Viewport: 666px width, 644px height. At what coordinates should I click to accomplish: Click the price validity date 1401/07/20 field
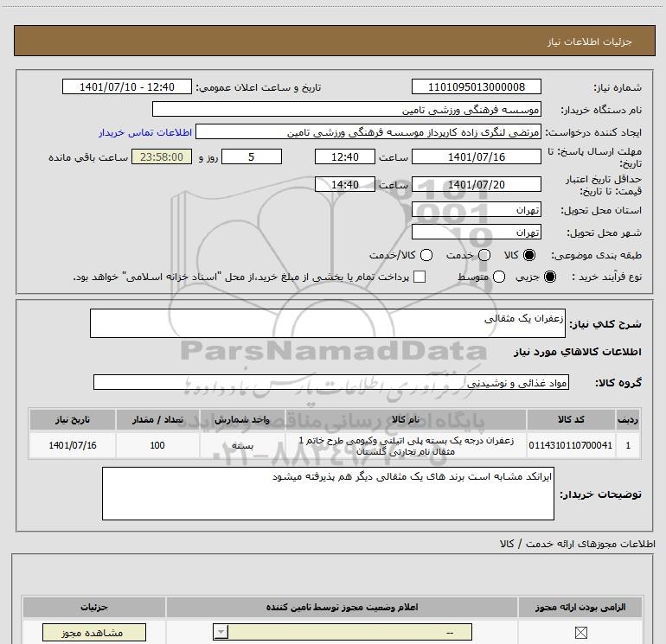pos(476,184)
